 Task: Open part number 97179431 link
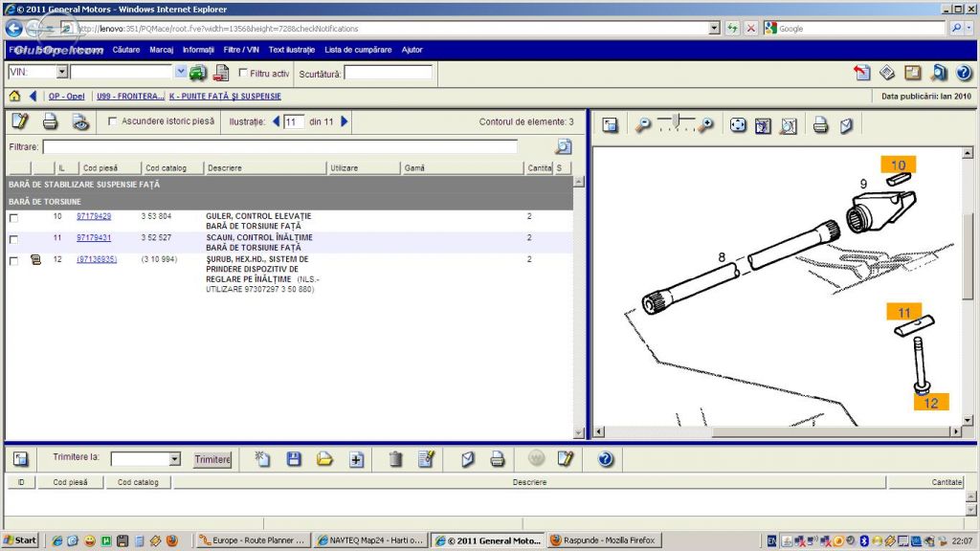(94, 237)
